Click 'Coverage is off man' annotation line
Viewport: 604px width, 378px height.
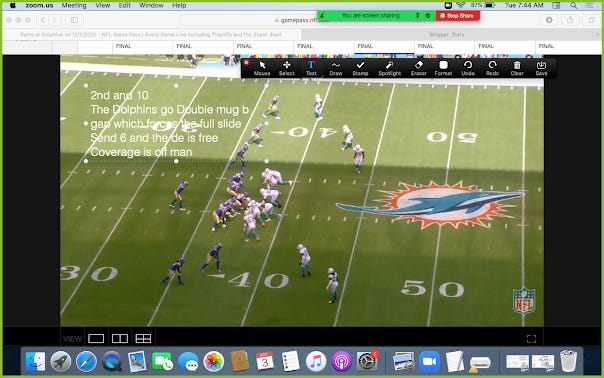click(141, 152)
